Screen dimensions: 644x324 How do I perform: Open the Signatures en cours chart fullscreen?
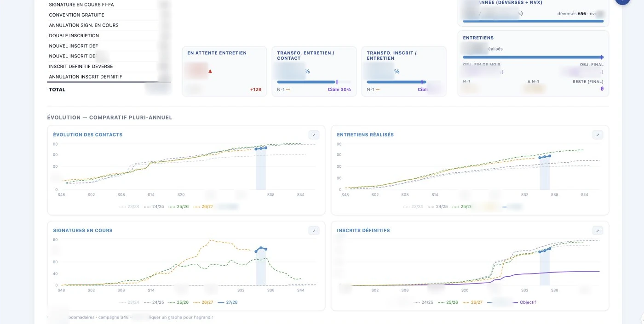(314, 231)
